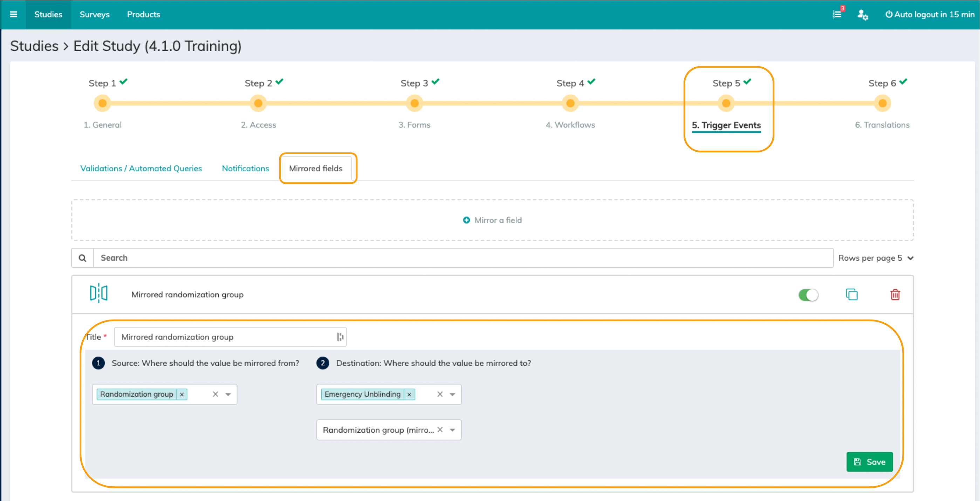Expand the Rows per page dropdown

point(910,258)
